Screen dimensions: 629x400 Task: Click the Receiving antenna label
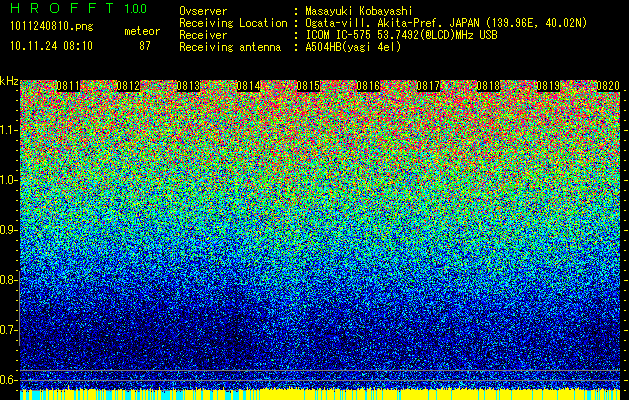(x=230, y=47)
